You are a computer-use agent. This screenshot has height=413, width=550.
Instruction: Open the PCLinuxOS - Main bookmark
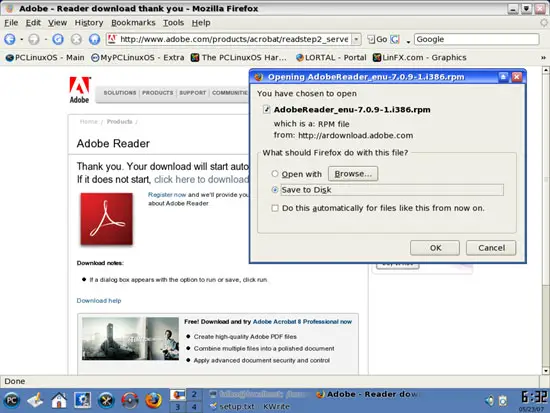pyautogui.click(x=45, y=58)
